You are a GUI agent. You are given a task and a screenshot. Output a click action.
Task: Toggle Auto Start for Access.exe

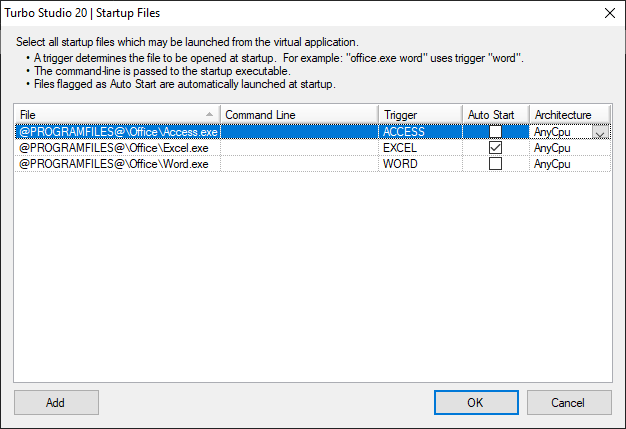(x=495, y=132)
